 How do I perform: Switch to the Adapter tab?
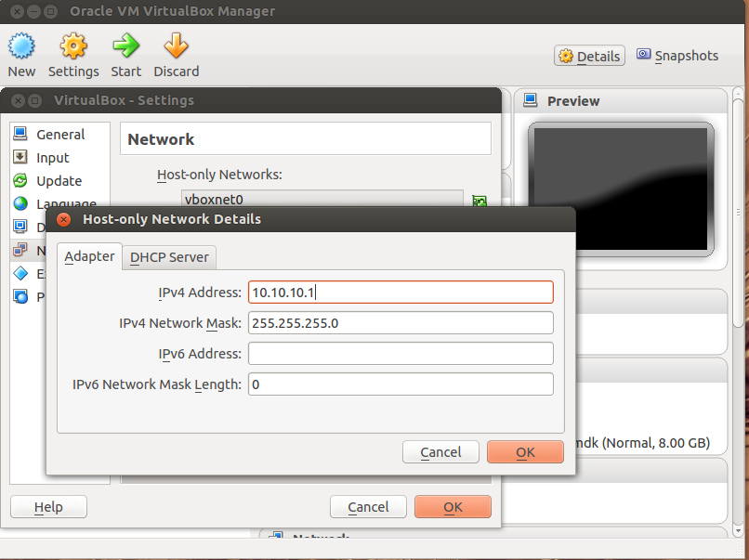(x=89, y=256)
